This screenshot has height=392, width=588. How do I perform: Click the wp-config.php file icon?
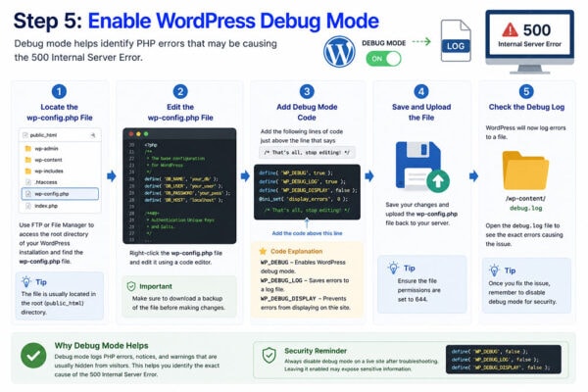point(27,194)
